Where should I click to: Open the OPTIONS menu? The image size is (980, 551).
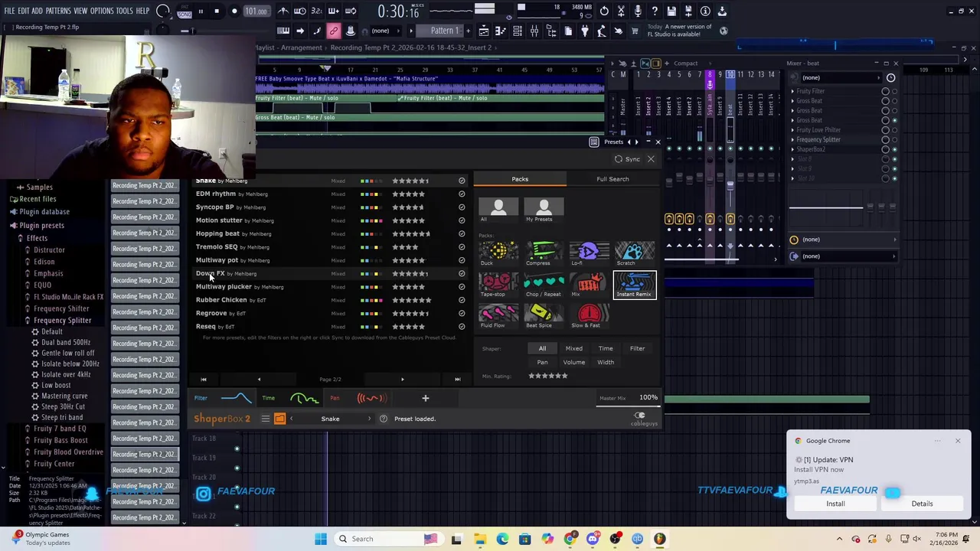tap(102, 11)
